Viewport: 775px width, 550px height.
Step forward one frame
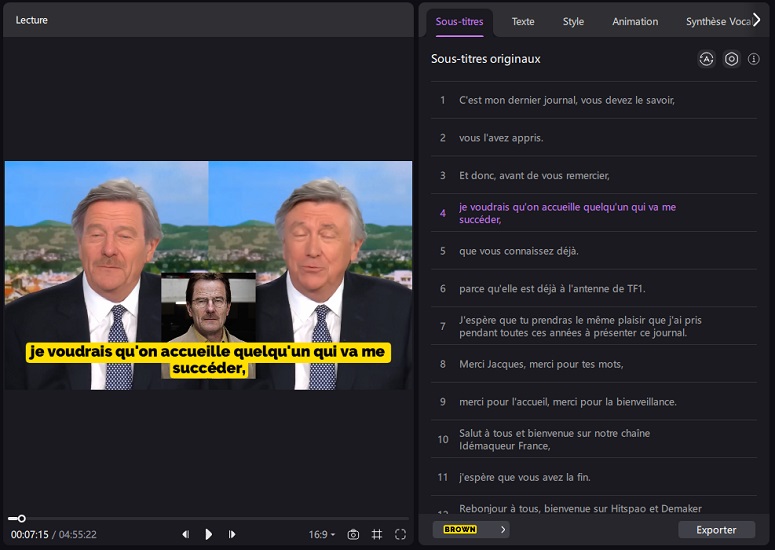232,534
